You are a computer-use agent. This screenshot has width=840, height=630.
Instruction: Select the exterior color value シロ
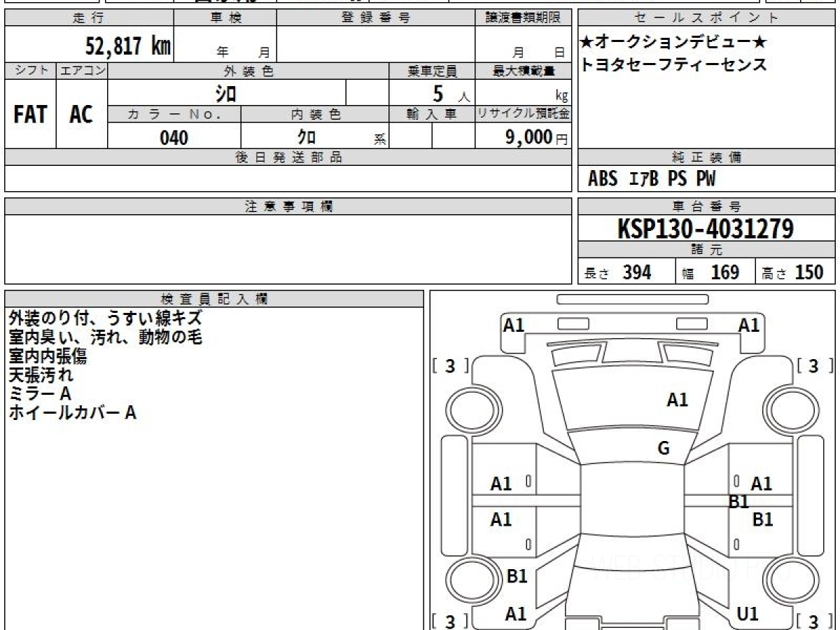tap(225, 92)
